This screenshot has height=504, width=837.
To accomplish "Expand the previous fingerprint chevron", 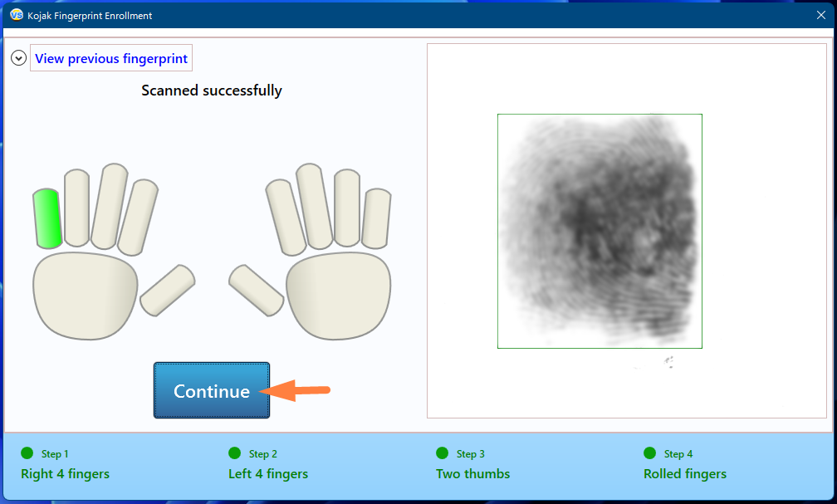I will (18, 57).
